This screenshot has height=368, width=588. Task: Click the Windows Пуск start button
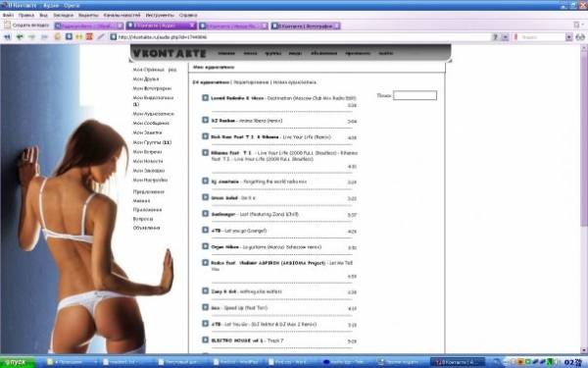click(x=18, y=362)
